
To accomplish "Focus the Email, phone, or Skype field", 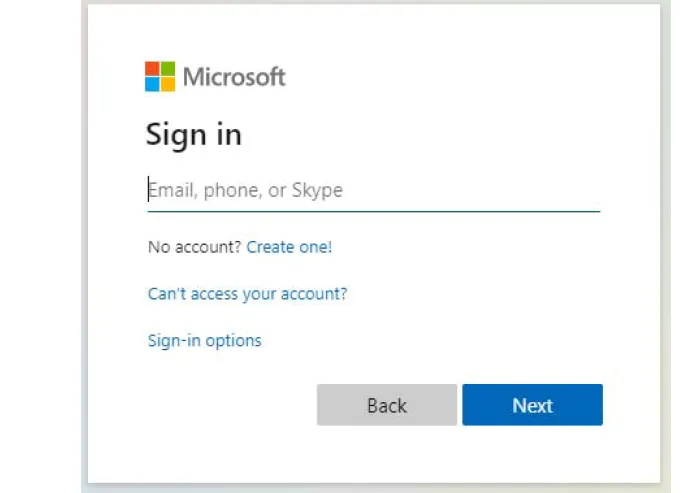I will tap(373, 190).
